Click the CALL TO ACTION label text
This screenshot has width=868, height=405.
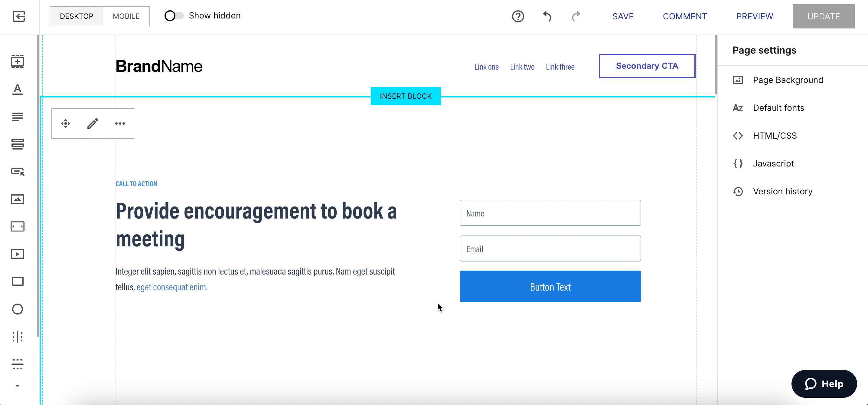click(136, 184)
